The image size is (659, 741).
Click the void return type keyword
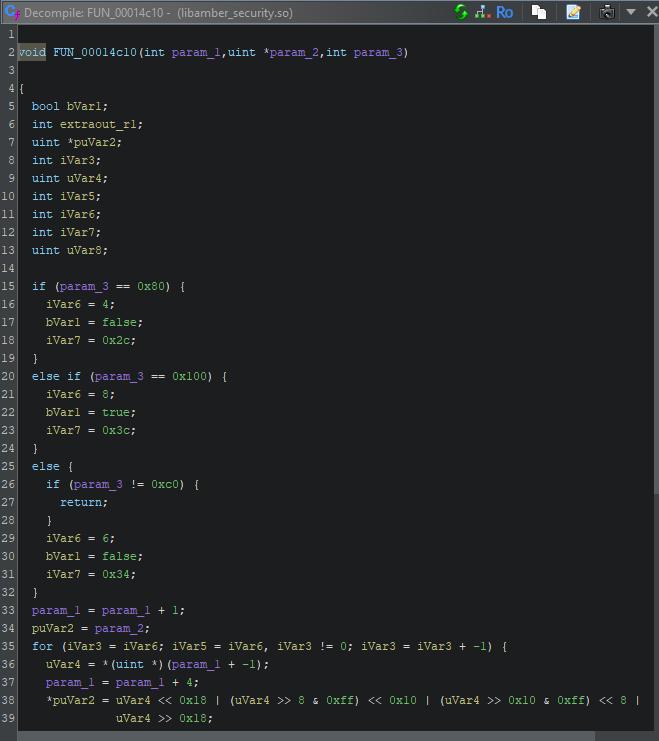pyautogui.click(x=32, y=52)
